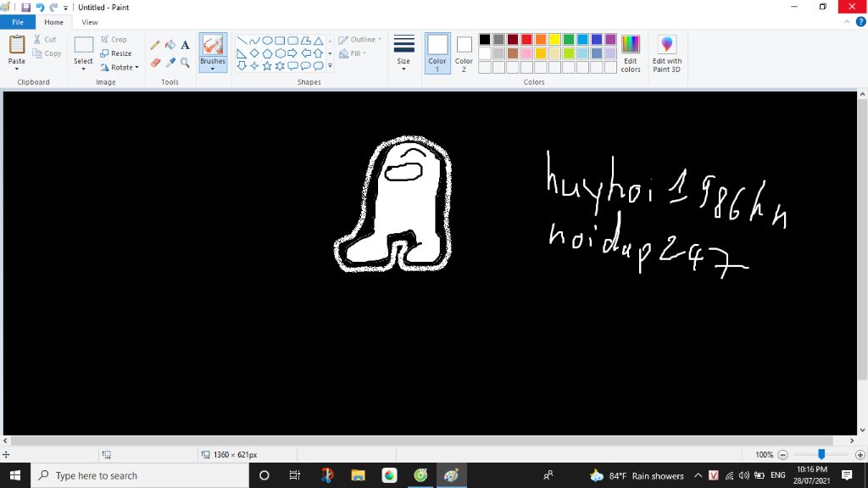Screen dimensions: 868x488
Task: Choose the Down arrow shape
Action: coord(242,66)
